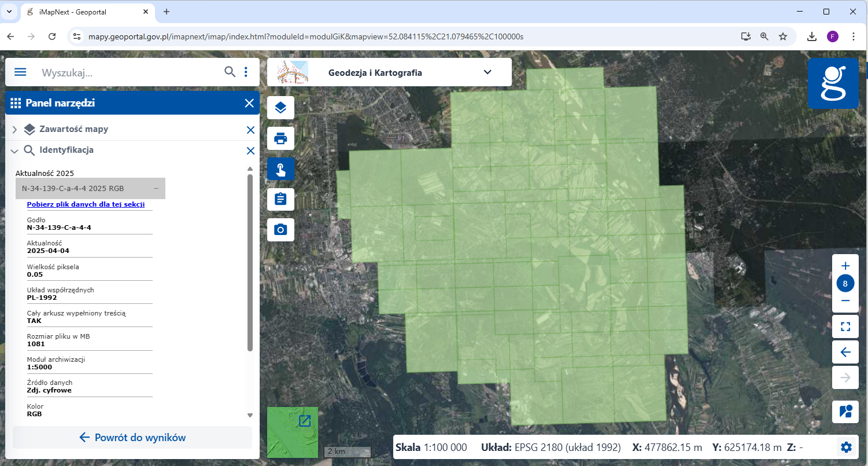Open map settings gear icon
Image resolution: width=868 pixels, height=466 pixels.
coord(846,447)
